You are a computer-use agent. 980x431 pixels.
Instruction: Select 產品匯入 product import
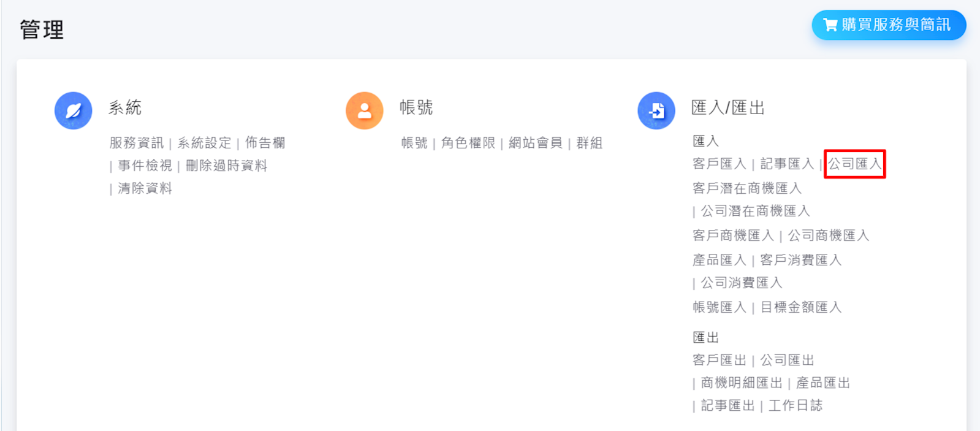tap(719, 260)
